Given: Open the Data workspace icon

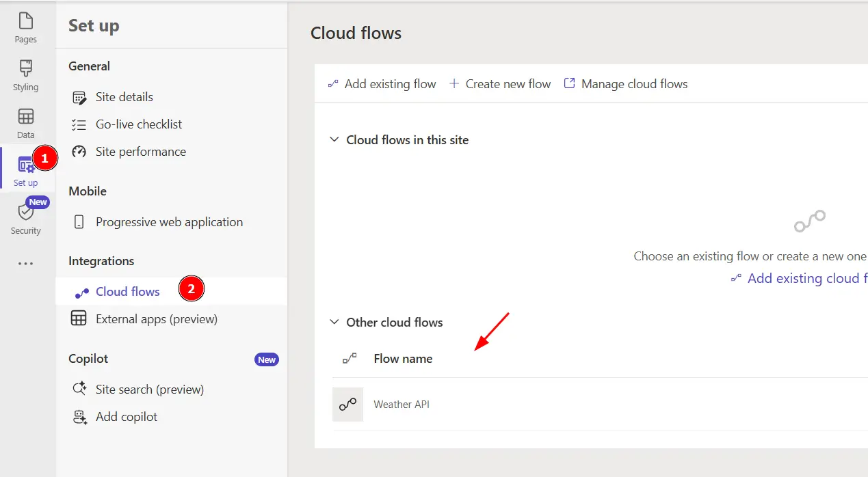Looking at the screenshot, I should [x=26, y=116].
